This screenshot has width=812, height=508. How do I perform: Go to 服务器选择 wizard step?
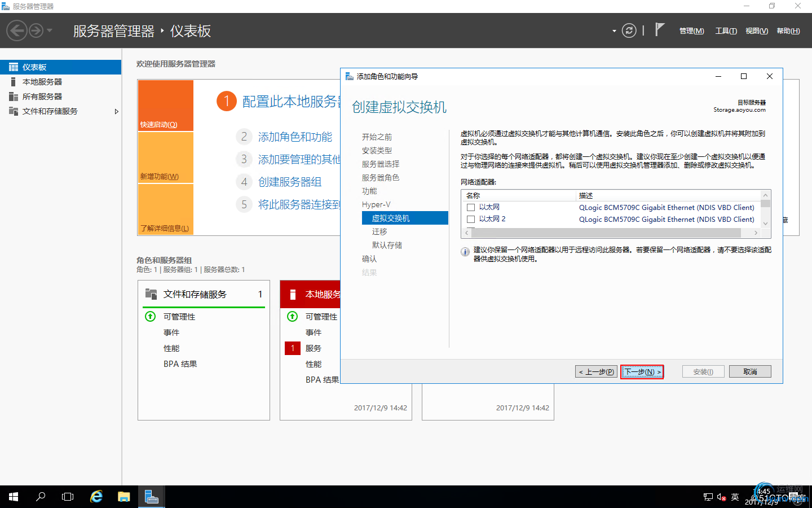tap(381, 164)
